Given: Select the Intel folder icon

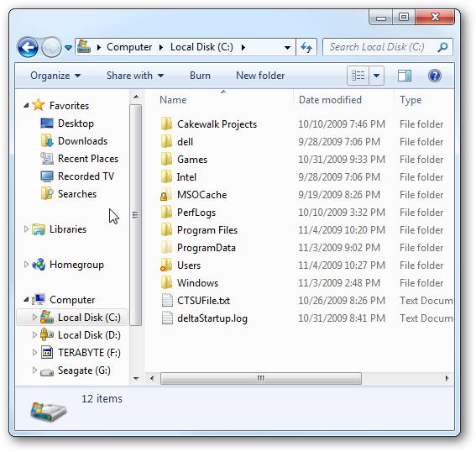Looking at the screenshot, I should point(166,176).
